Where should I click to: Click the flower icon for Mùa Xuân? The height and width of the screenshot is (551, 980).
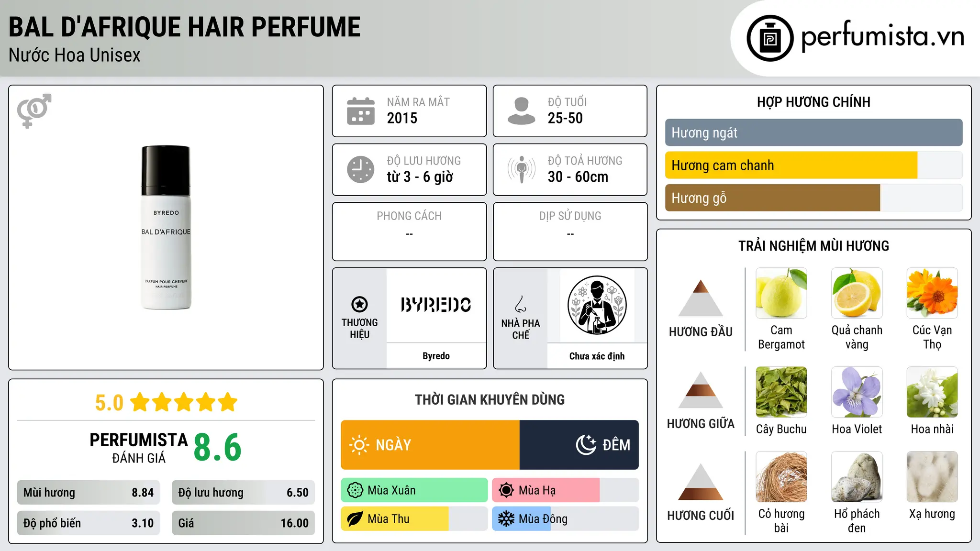pyautogui.click(x=355, y=490)
